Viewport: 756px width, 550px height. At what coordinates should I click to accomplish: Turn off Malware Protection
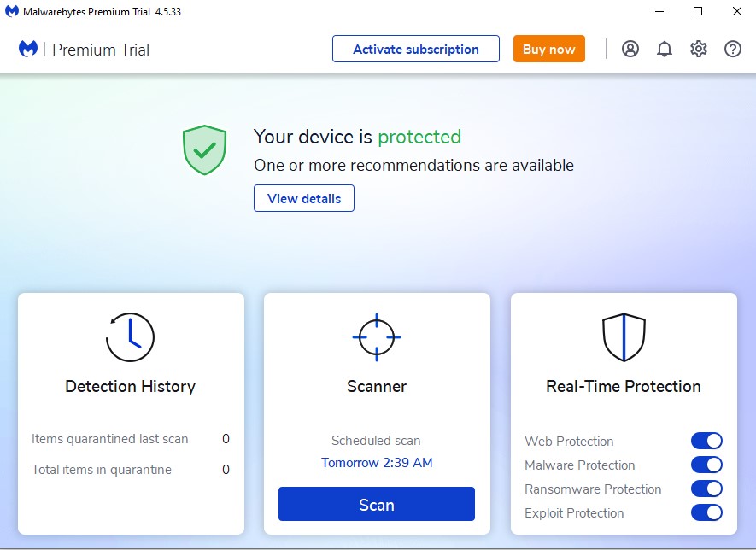click(706, 465)
